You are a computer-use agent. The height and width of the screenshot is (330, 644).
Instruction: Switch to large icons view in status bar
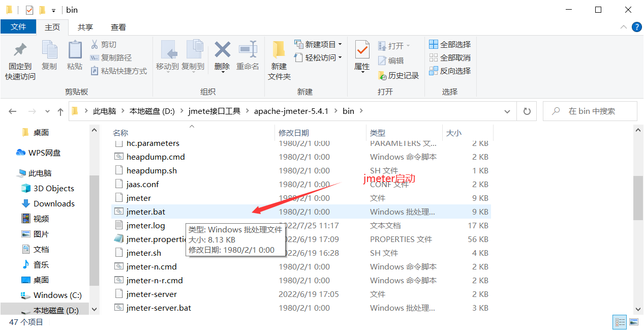coord(633,322)
